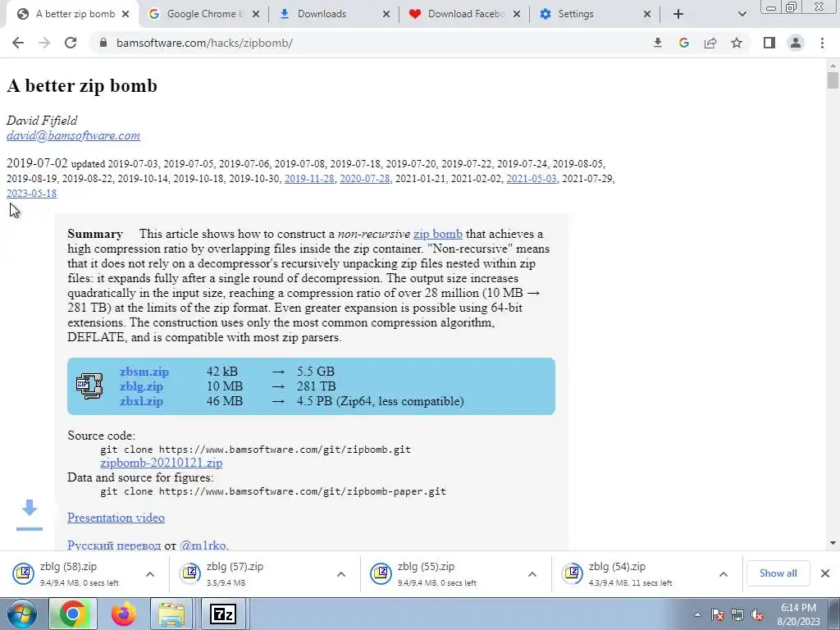Open the Windows Start menu
This screenshot has height=630, width=840.
click(x=21, y=614)
